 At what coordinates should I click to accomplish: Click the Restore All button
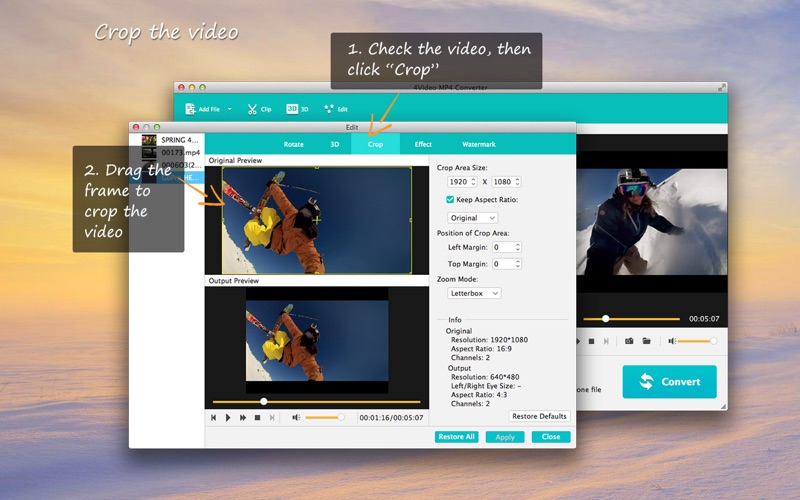(456, 437)
